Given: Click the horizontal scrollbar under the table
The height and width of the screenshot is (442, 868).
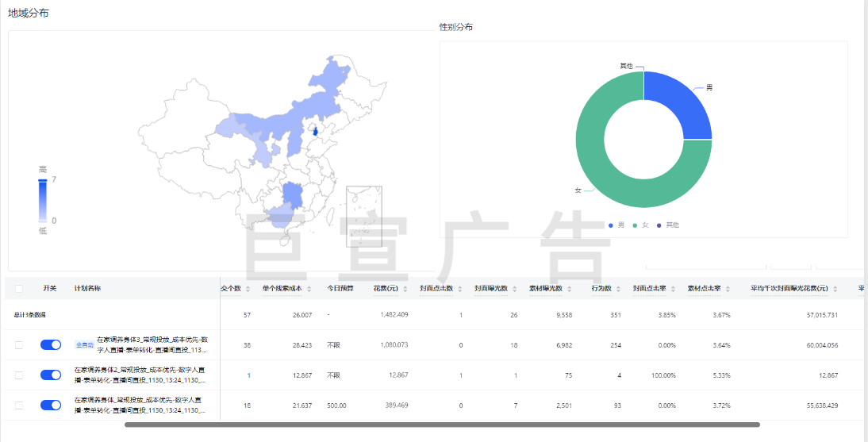Looking at the screenshot, I should click(x=442, y=425).
